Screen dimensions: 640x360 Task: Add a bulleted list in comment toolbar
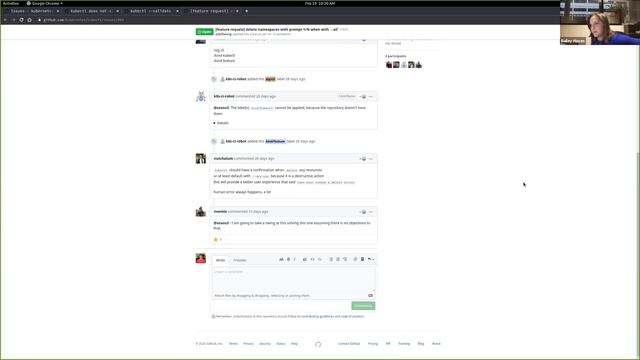(331, 260)
